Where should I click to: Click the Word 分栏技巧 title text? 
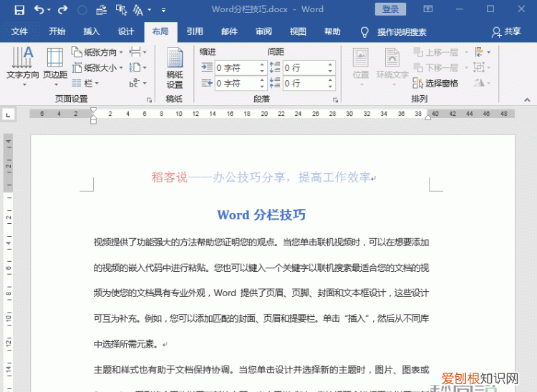(261, 215)
